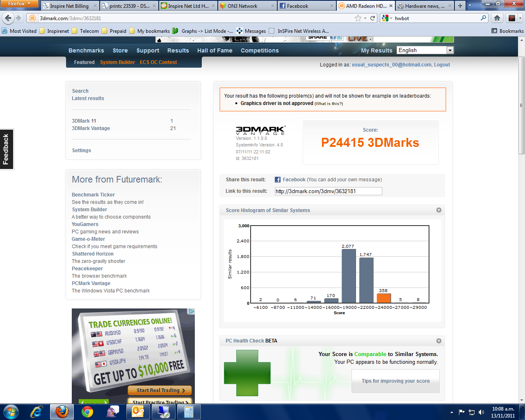Viewport: 525px width, 420px height.
Task: Open Calculator from the taskbar
Action: [189, 412]
